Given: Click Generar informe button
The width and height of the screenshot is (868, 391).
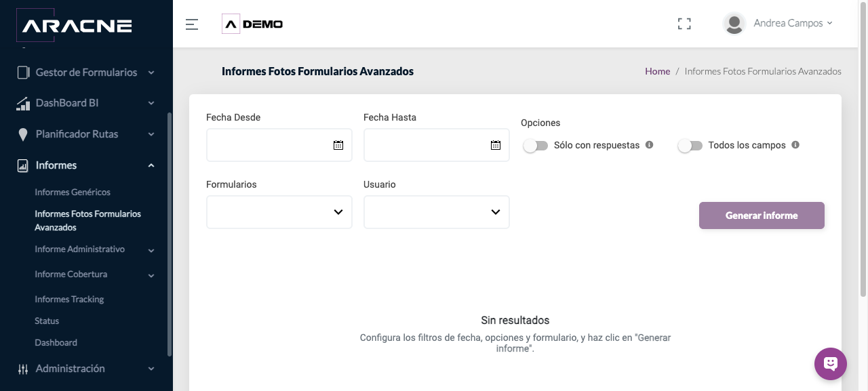Looking at the screenshot, I should [x=762, y=215].
